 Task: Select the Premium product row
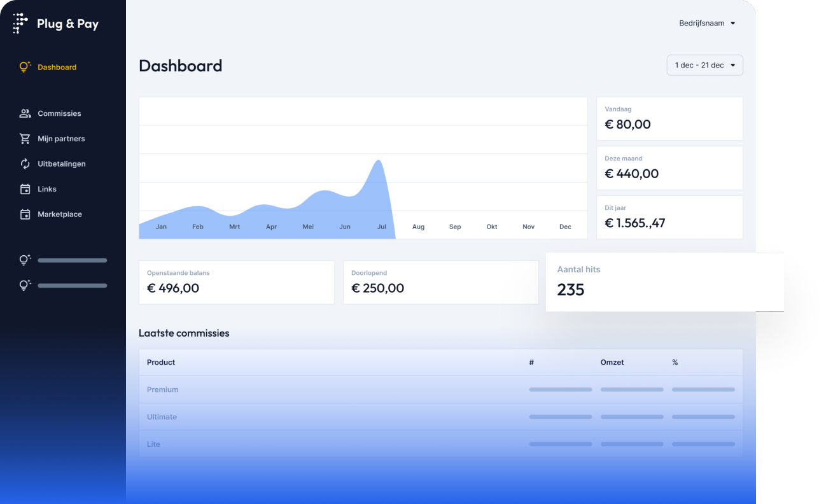pos(440,389)
